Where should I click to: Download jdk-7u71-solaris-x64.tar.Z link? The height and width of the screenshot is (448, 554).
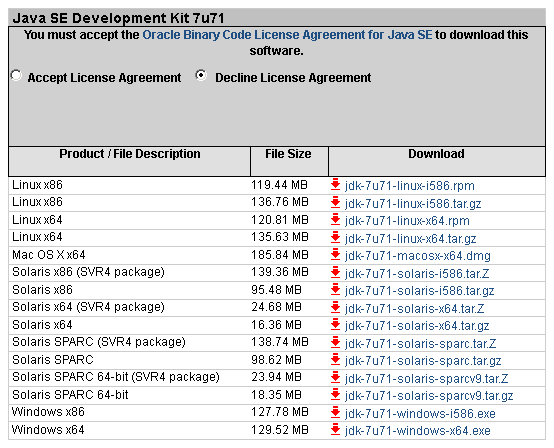tap(414, 308)
